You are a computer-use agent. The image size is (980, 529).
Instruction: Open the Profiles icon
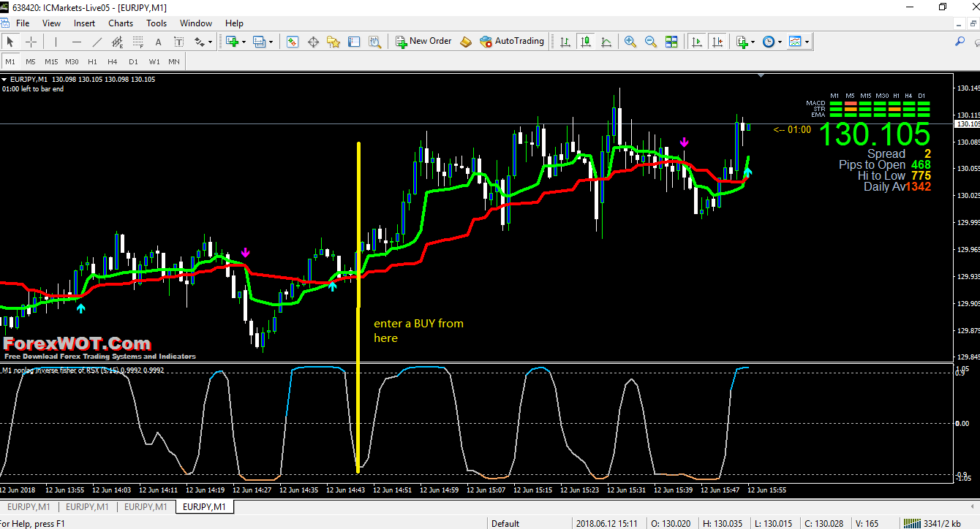pyautogui.click(x=260, y=42)
